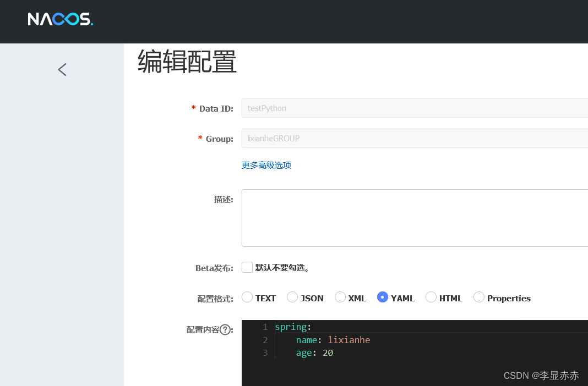Image resolution: width=588 pixels, height=386 pixels.
Task: Click the NACOS logo in the header
Action: click(x=60, y=19)
